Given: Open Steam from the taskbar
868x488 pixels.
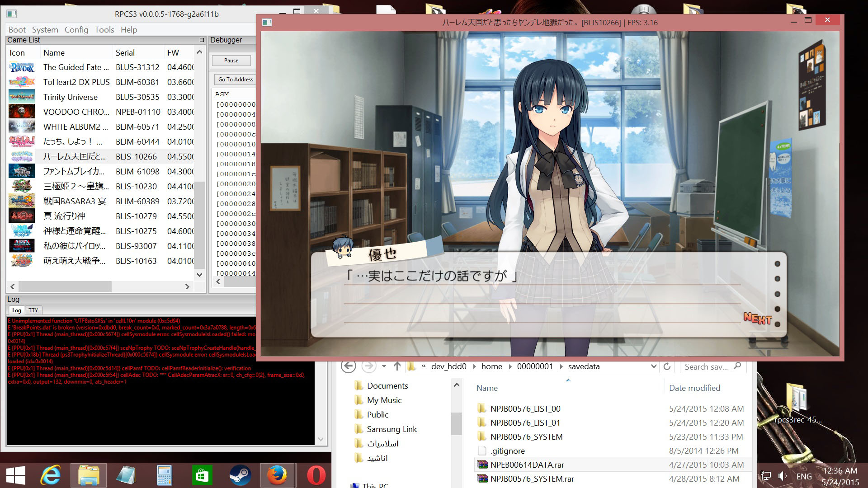Looking at the screenshot, I should (240, 475).
